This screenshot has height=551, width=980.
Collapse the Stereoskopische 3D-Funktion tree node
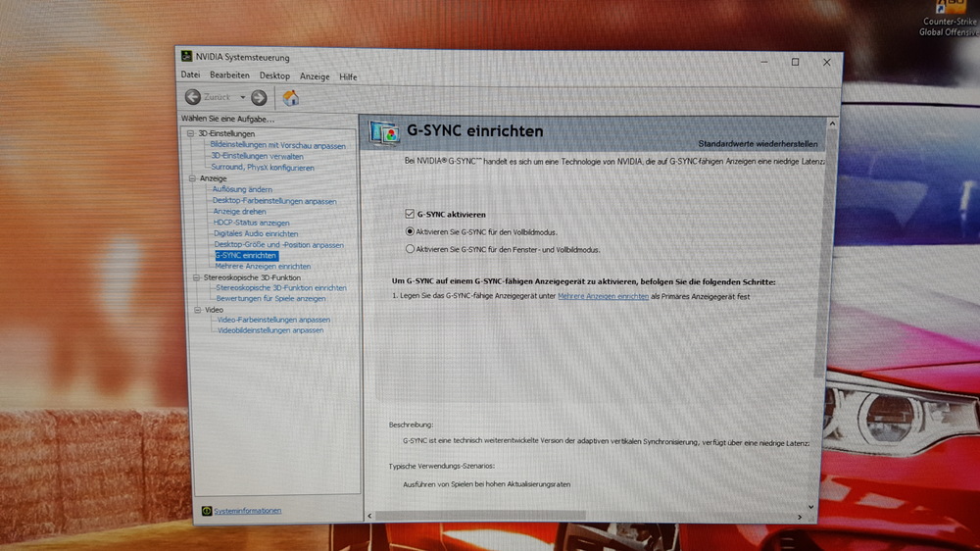tap(194, 277)
